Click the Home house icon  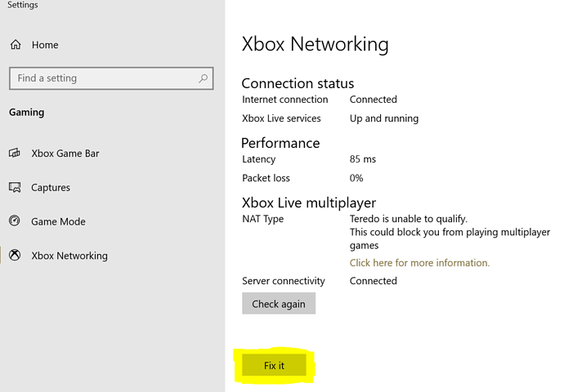(16, 45)
